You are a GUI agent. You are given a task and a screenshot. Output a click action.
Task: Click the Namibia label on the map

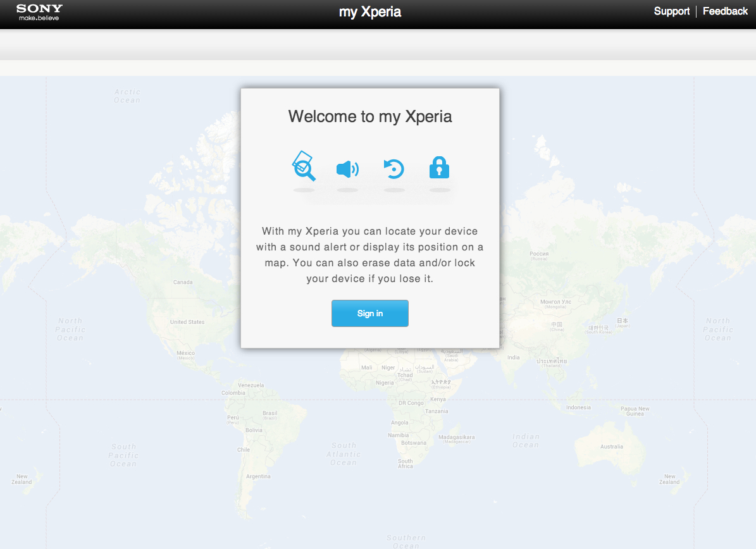(399, 436)
